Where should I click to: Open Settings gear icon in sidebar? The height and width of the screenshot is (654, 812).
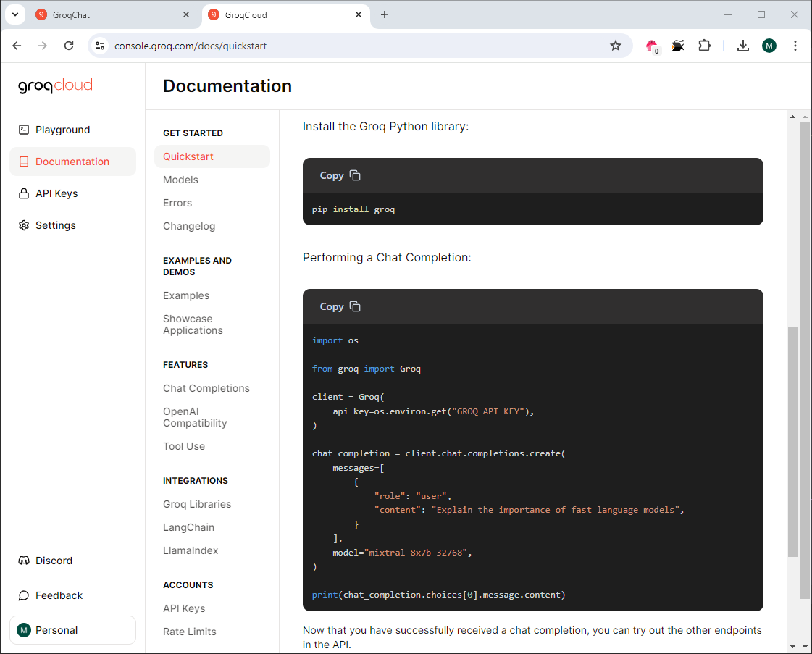pyautogui.click(x=24, y=225)
